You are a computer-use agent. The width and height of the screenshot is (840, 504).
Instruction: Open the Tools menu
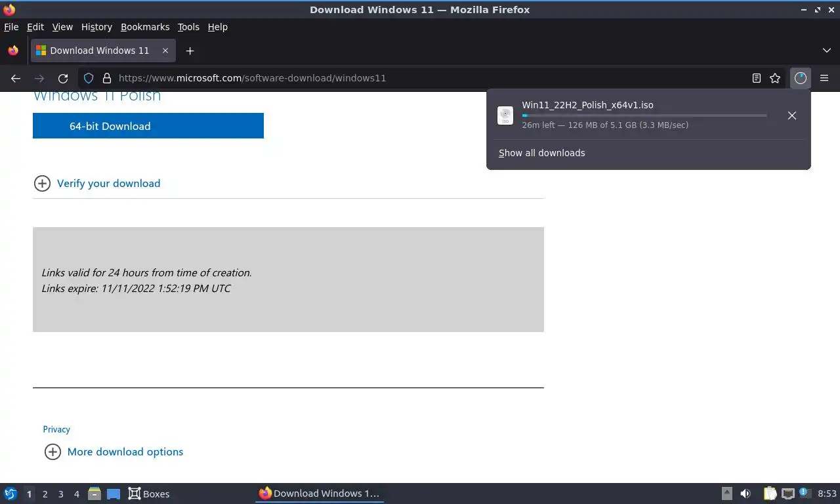188,27
